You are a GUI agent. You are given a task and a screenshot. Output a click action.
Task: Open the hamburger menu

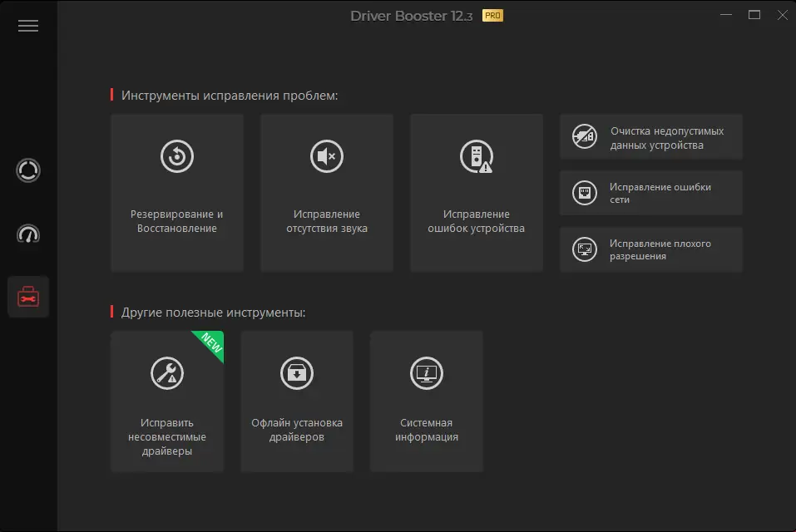(x=28, y=26)
